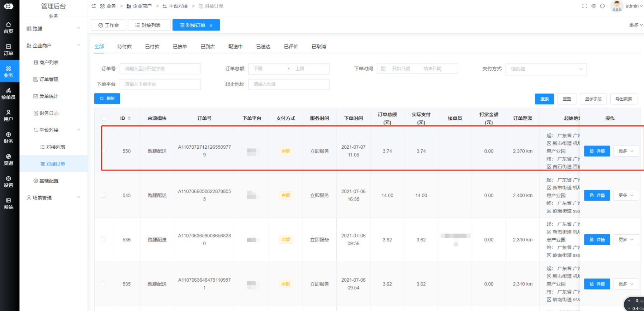Screen dimensions: 644x311
Task: Open 设置 gear icon in left rail
Action: [8, 181]
